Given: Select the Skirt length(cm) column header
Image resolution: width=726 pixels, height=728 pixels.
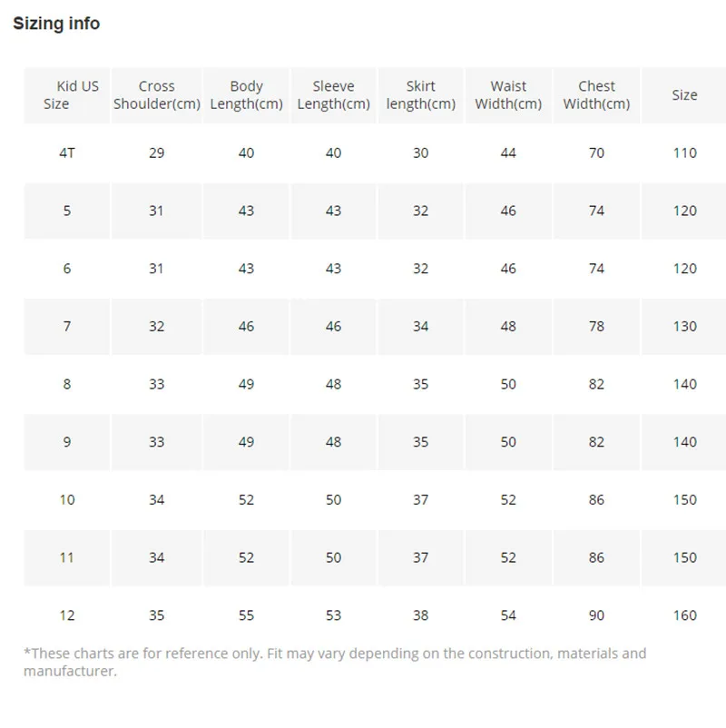Looking at the screenshot, I should (420, 95).
